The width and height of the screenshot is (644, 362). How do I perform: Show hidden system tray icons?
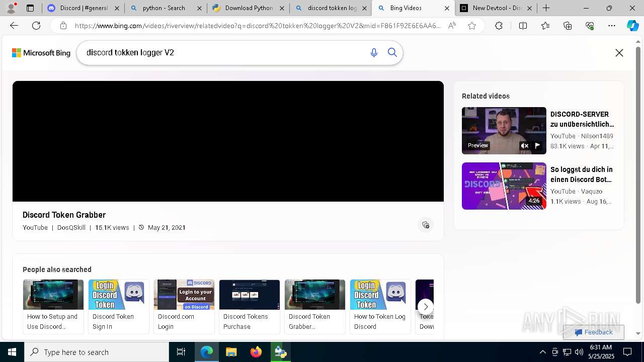pos(542,352)
